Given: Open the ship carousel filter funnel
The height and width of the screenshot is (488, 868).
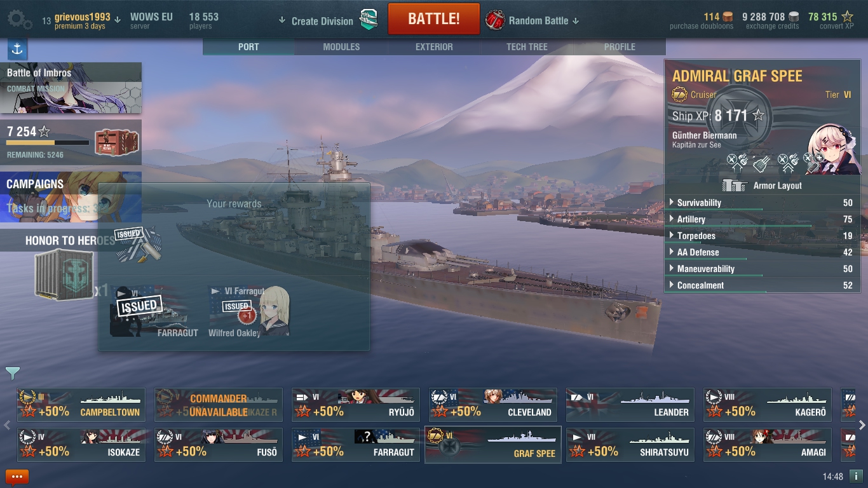Looking at the screenshot, I should pyautogui.click(x=12, y=373).
